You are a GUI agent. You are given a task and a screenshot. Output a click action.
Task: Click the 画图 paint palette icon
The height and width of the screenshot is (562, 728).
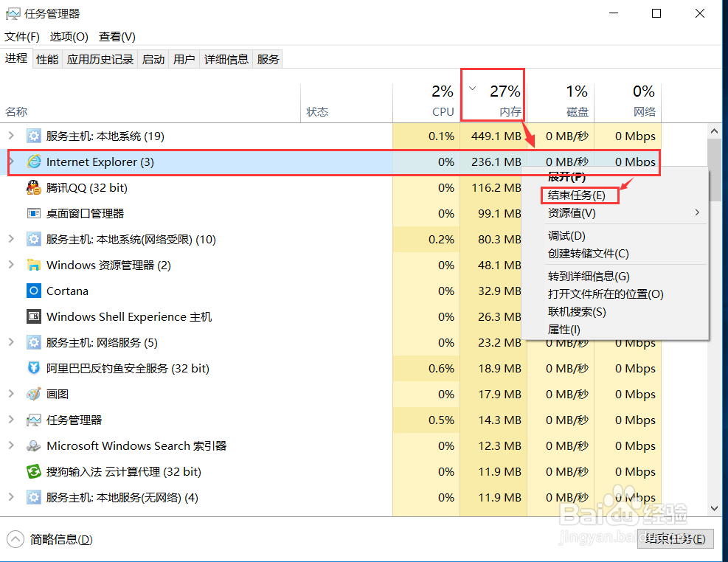[33, 394]
